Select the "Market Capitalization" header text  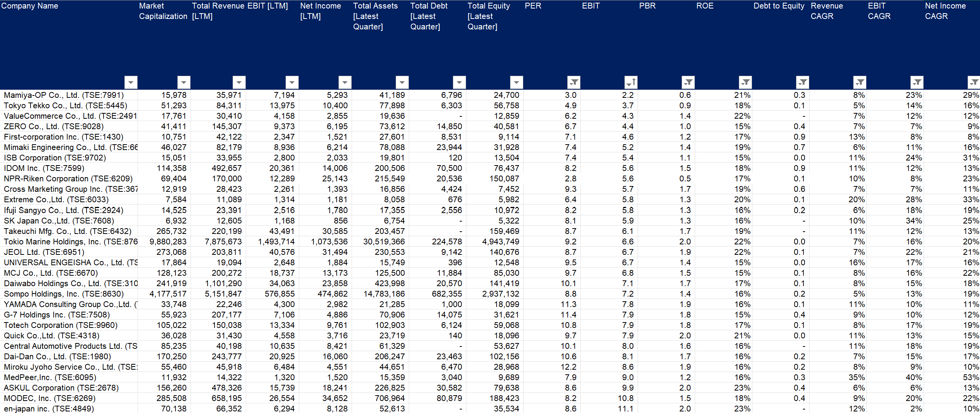[x=163, y=11]
